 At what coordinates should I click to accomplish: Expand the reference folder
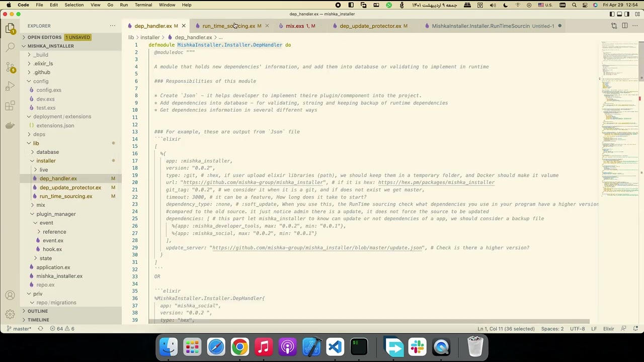(71, 232)
